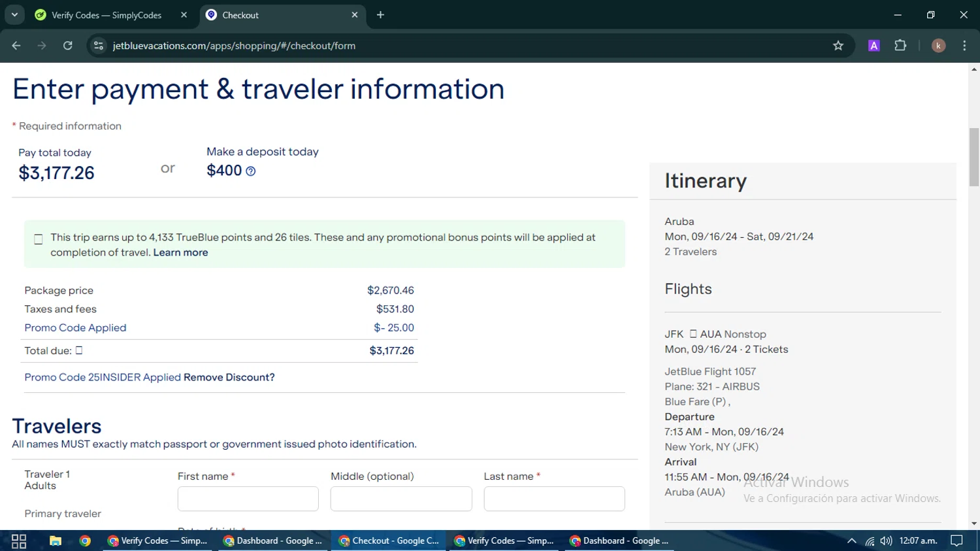The height and width of the screenshot is (551, 980).
Task: Toggle the TrueBlue points checkbox
Action: pyautogui.click(x=39, y=239)
